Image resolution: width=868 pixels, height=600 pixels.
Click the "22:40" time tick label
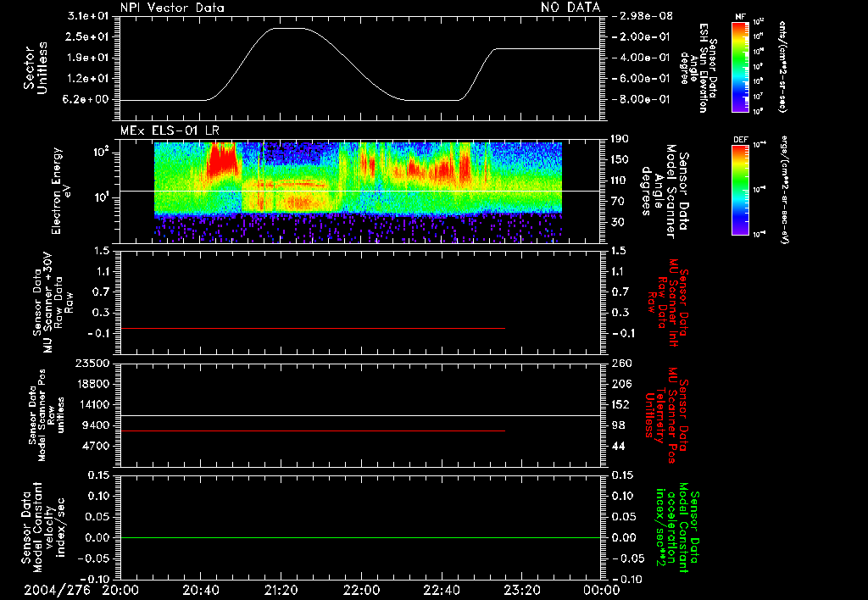(441, 590)
